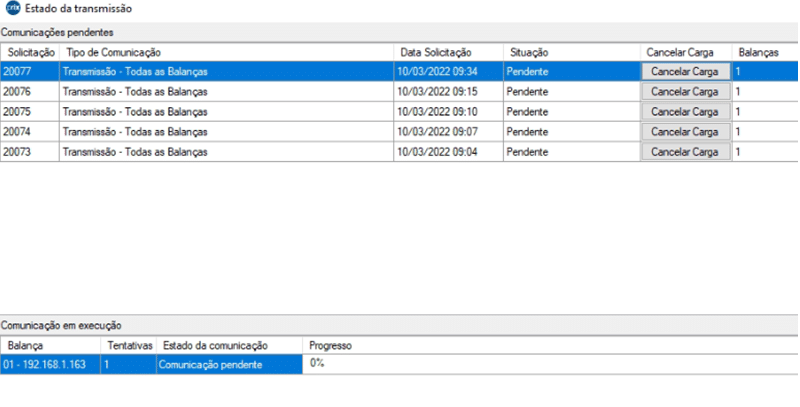The width and height of the screenshot is (800, 407).
Task: Select scale 01 - 192.168.1.163
Action: click(50, 365)
